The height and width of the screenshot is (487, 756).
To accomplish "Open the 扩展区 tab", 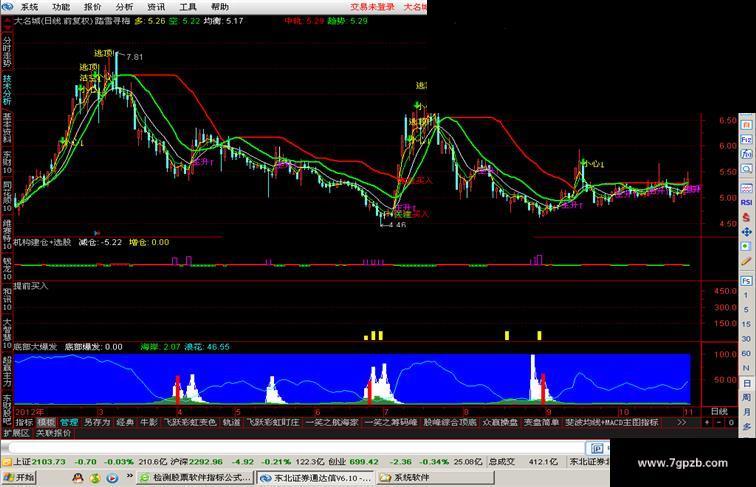I will 17,433.
